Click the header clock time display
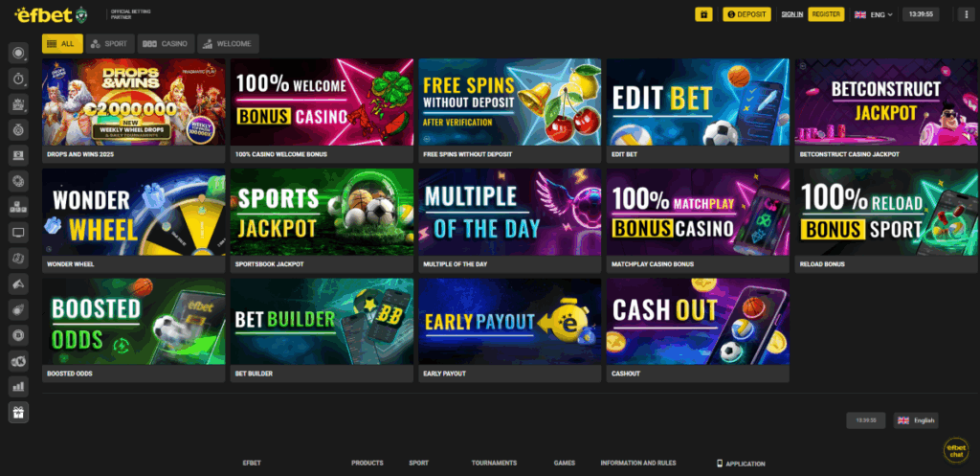The width and height of the screenshot is (980, 476). pos(921,14)
